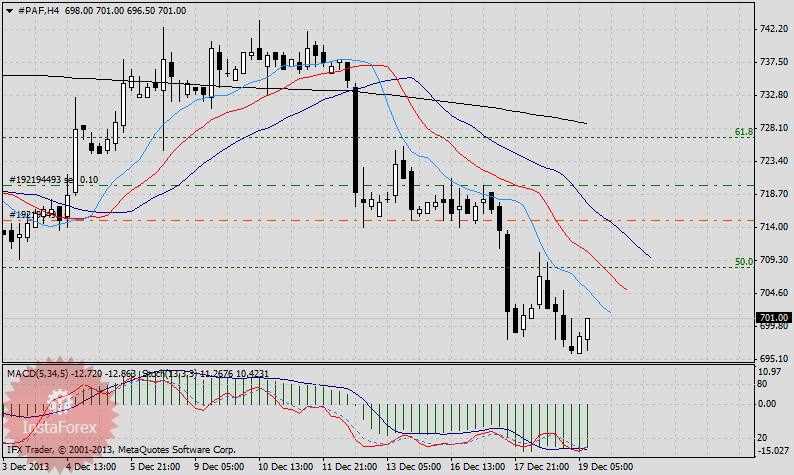Click the triangle arrow beside #PAF,H4 title
This screenshot has width=794, height=475.
pyautogui.click(x=7, y=10)
